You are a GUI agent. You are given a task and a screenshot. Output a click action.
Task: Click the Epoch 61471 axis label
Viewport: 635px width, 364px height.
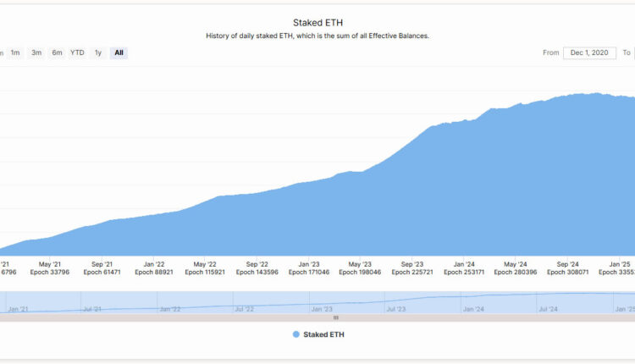(x=102, y=273)
